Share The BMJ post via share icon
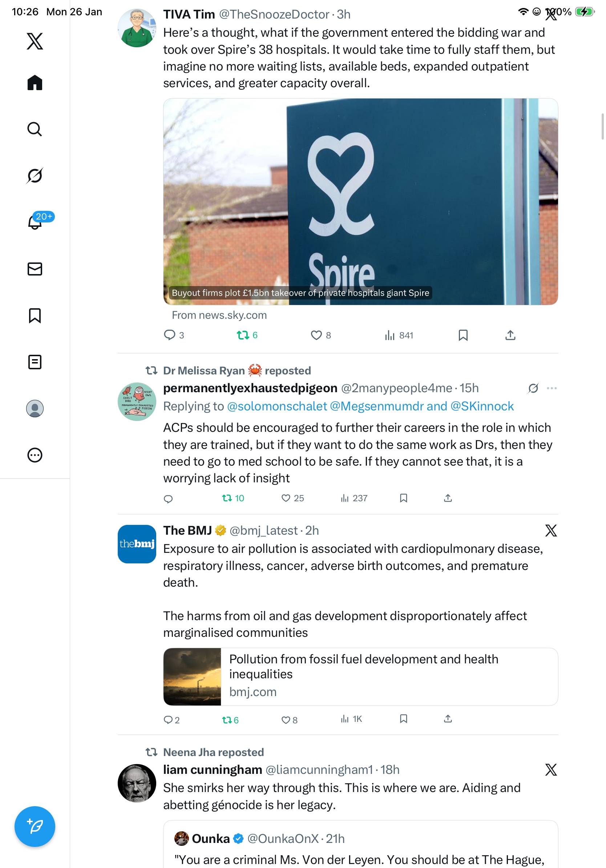Image resolution: width=606 pixels, height=868 pixels. (448, 719)
